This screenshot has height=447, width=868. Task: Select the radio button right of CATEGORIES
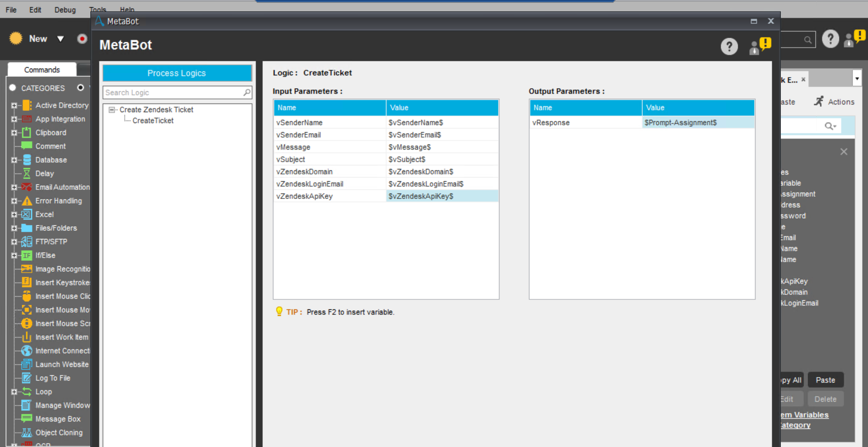point(81,87)
